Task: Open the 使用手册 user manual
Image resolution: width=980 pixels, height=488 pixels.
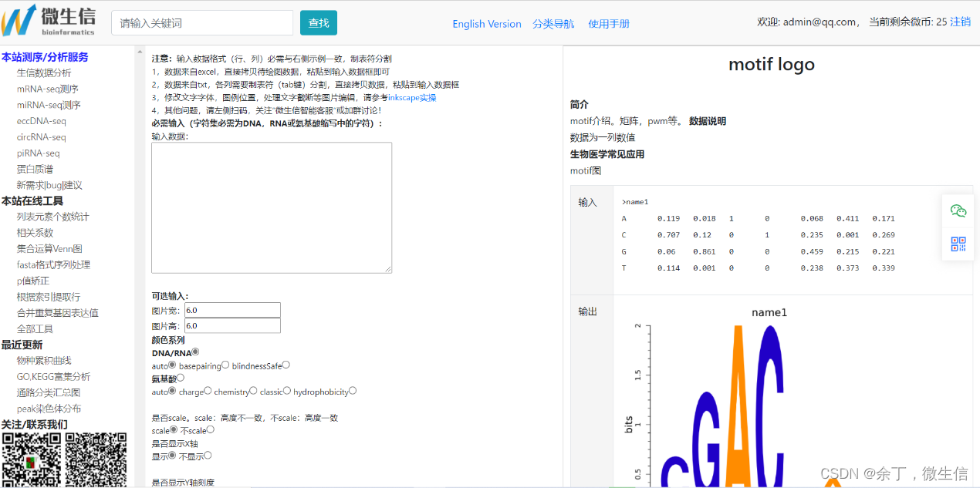Action: click(x=610, y=24)
